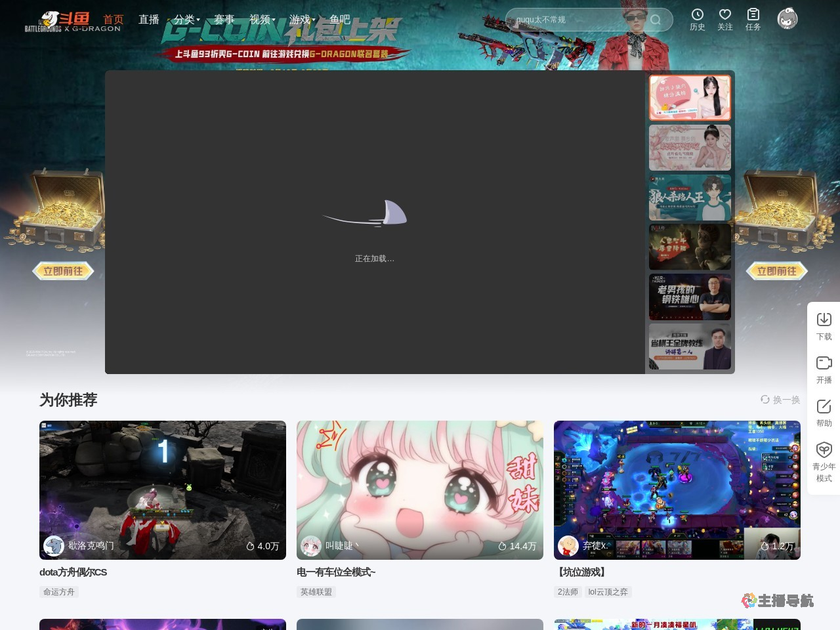Click the Start Streaming (开播) camera icon
Viewport: 840px width, 630px height.
click(824, 364)
